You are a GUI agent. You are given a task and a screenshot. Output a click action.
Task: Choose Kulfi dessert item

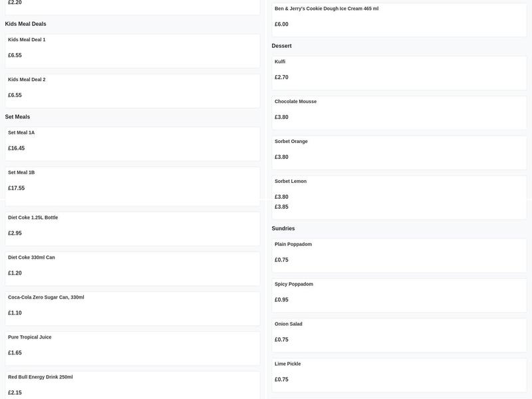(399, 72)
